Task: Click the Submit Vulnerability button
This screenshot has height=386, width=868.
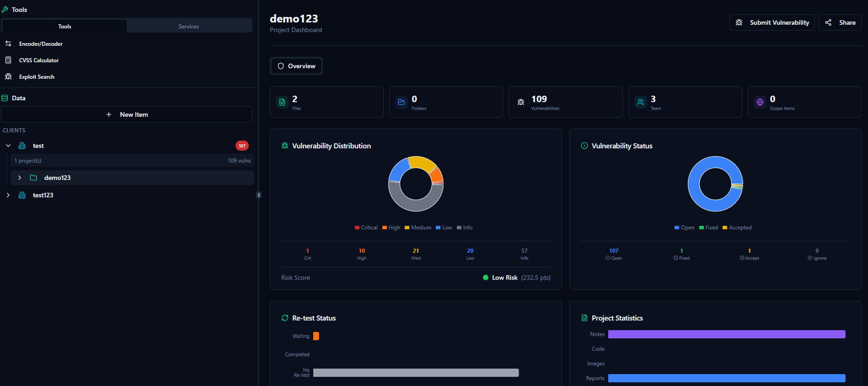Action: 772,22
